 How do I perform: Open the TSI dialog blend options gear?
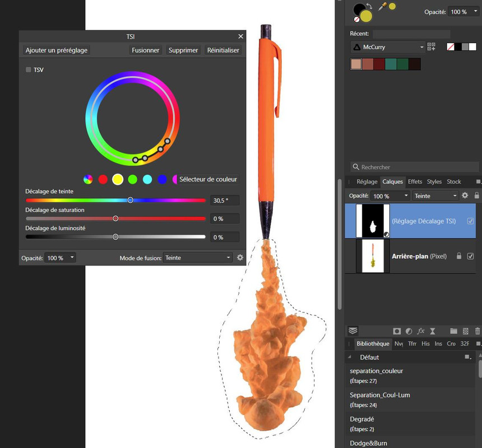(x=240, y=258)
